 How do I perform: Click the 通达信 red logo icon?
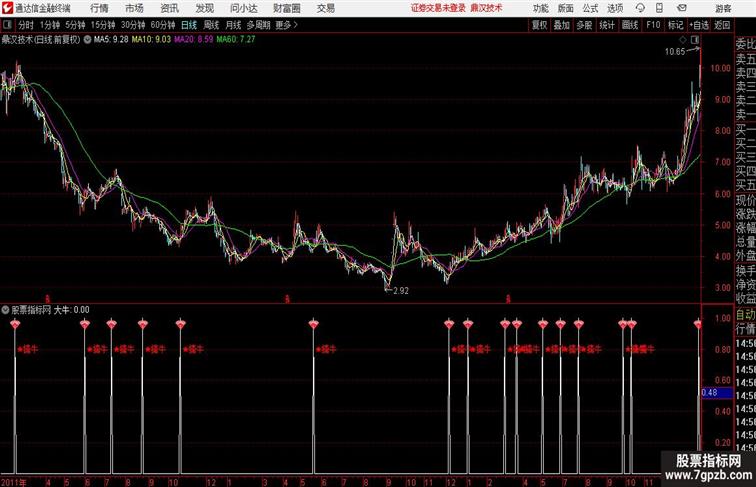[x=7, y=8]
